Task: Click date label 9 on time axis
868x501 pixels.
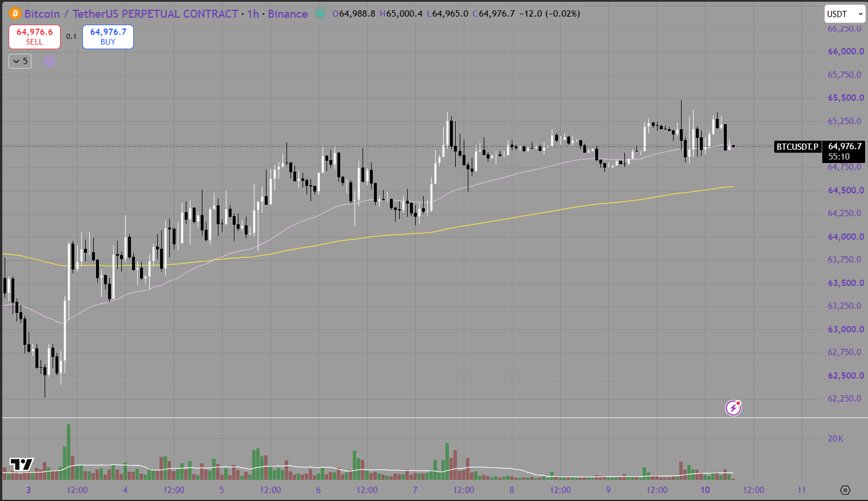Action: (x=608, y=490)
